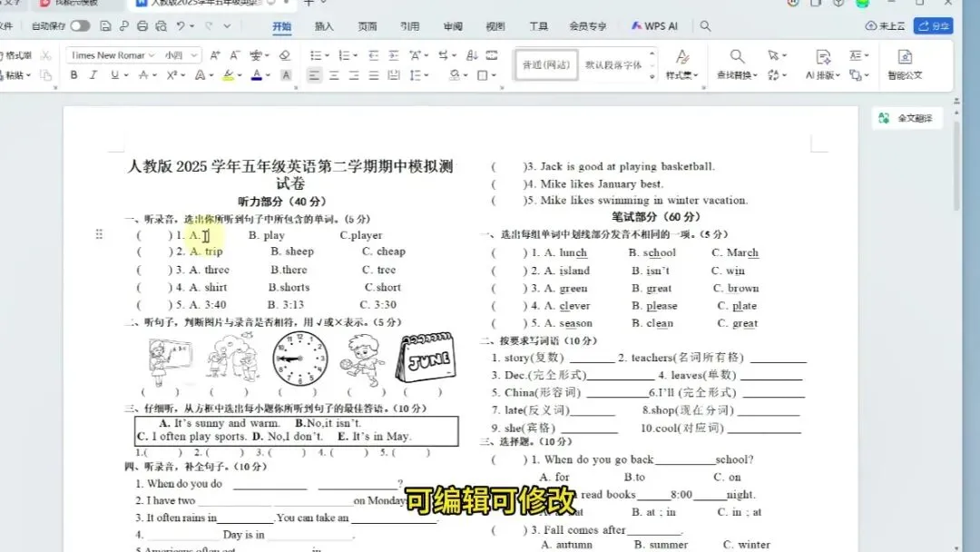This screenshot has width=980, height=552.
Task: Click the blue 分享 share button
Action: (x=933, y=26)
